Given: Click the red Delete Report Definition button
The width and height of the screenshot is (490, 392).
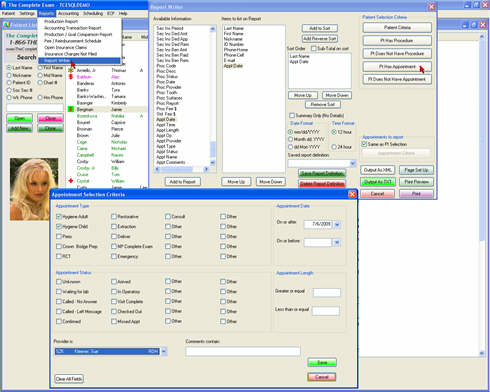Looking at the screenshot, I should [322, 184].
